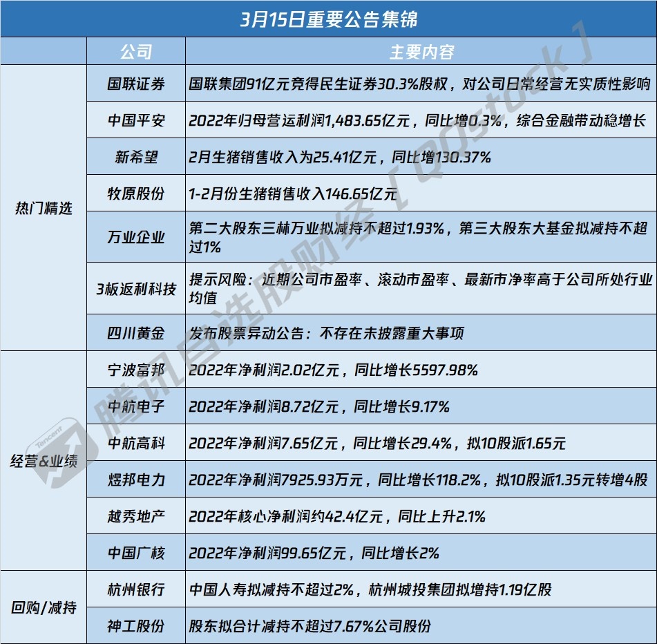Click text 中国人寿拟减持不超过2%
This screenshot has width=657, height=644.
click(x=272, y=589)
